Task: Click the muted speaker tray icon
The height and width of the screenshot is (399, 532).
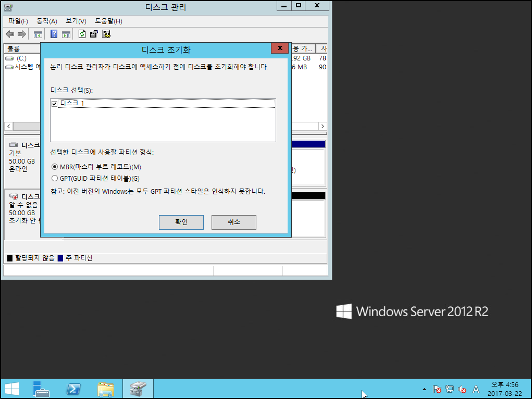Action: point(462,389)
